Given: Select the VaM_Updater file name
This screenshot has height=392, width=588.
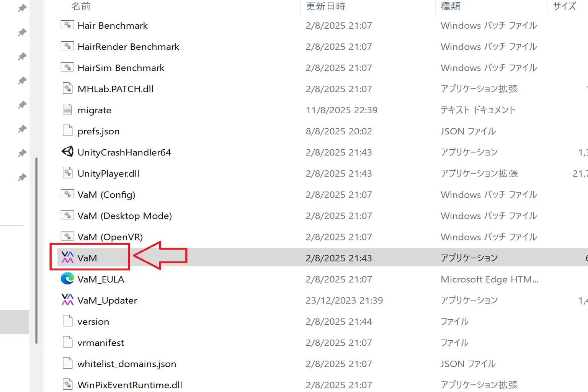Looking at the screenshot, I should [107, 301].
